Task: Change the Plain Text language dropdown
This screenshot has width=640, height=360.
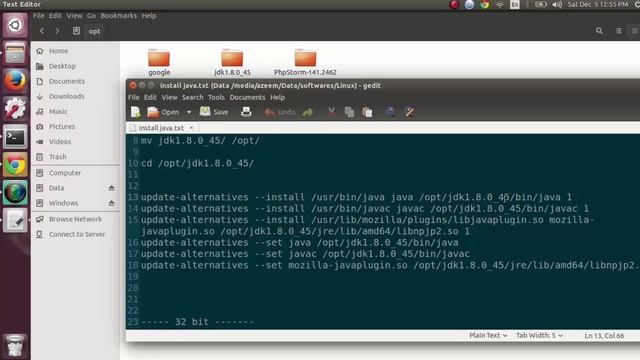Action: [488, 335]
